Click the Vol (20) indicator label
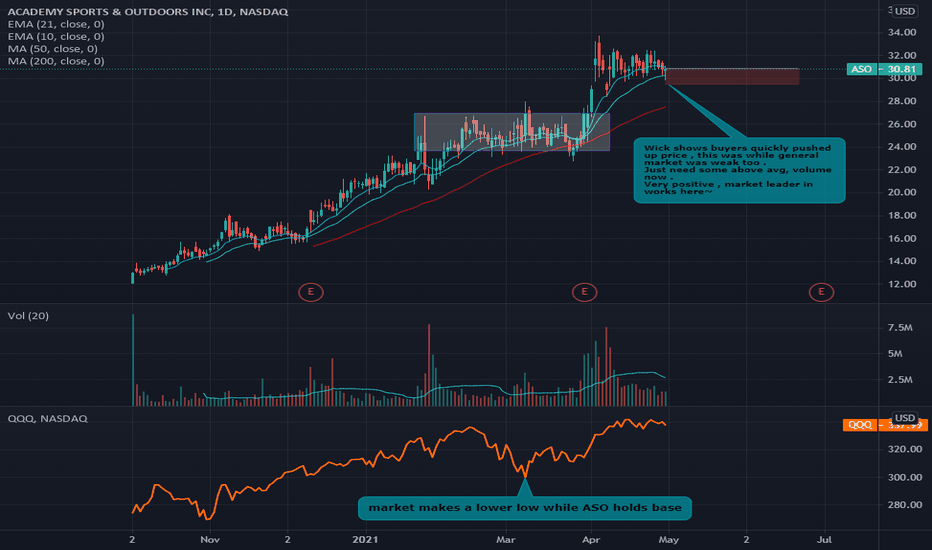 28,316
